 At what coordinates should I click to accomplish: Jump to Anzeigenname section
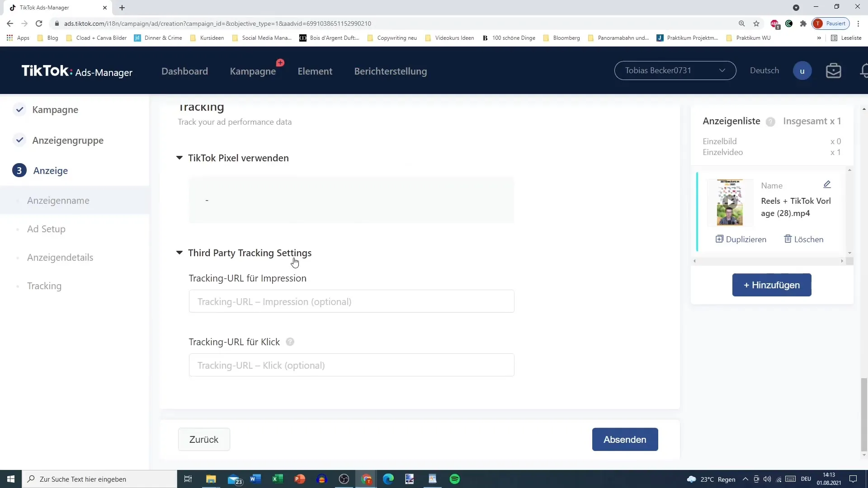pyautogui.click(x=58, y=201)
